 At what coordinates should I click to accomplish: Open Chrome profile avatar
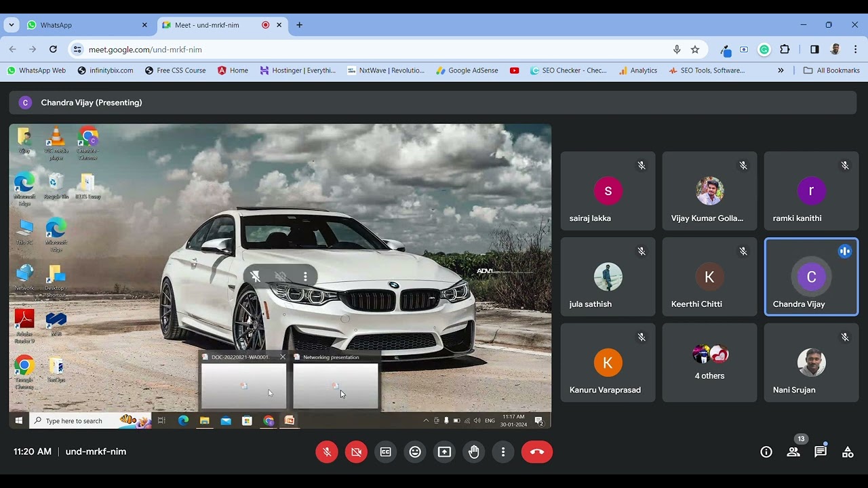835,49
